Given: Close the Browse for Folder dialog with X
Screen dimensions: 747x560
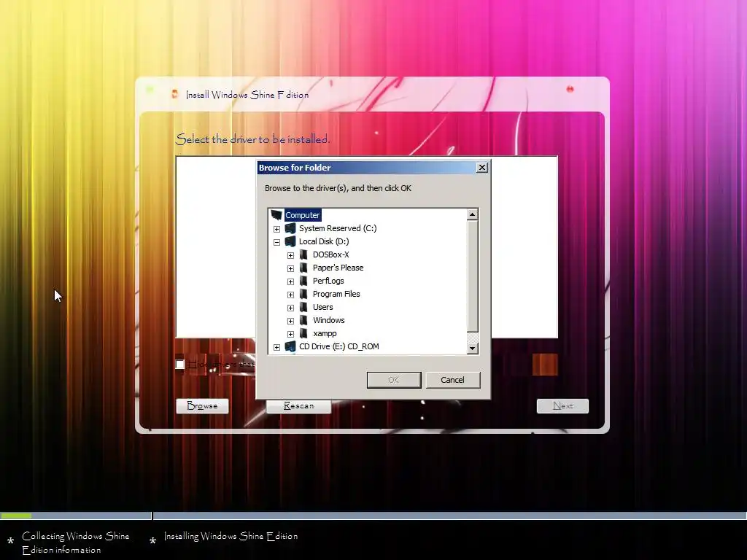Looking at the screenshot, I should pos(482,168).
